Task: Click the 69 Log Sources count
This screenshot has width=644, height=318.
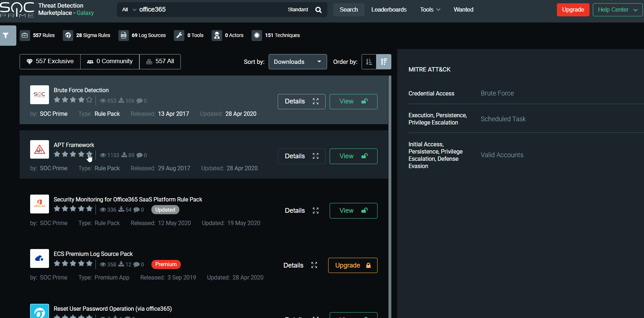Action: coord(148,35)
